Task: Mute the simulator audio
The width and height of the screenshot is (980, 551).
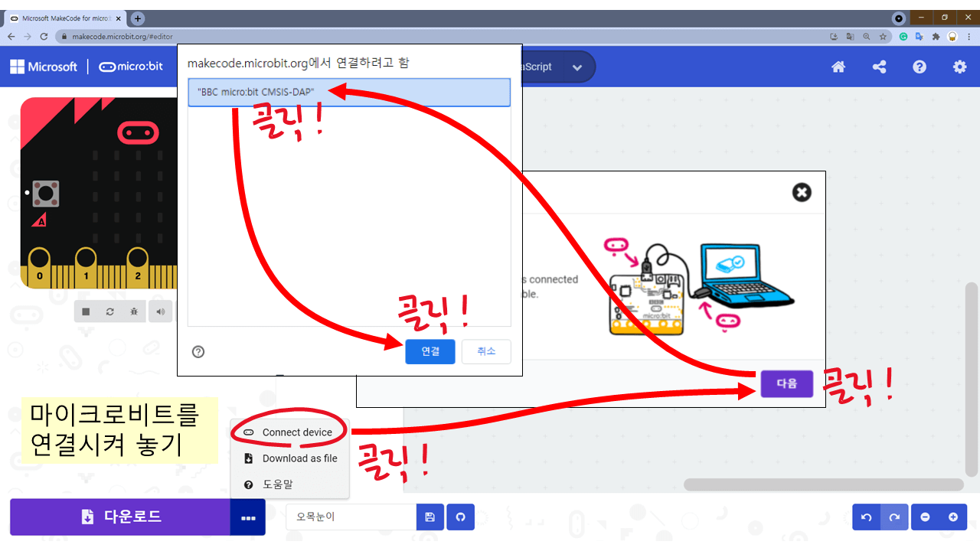Action: pyautogui.click(x=160, y=311)
